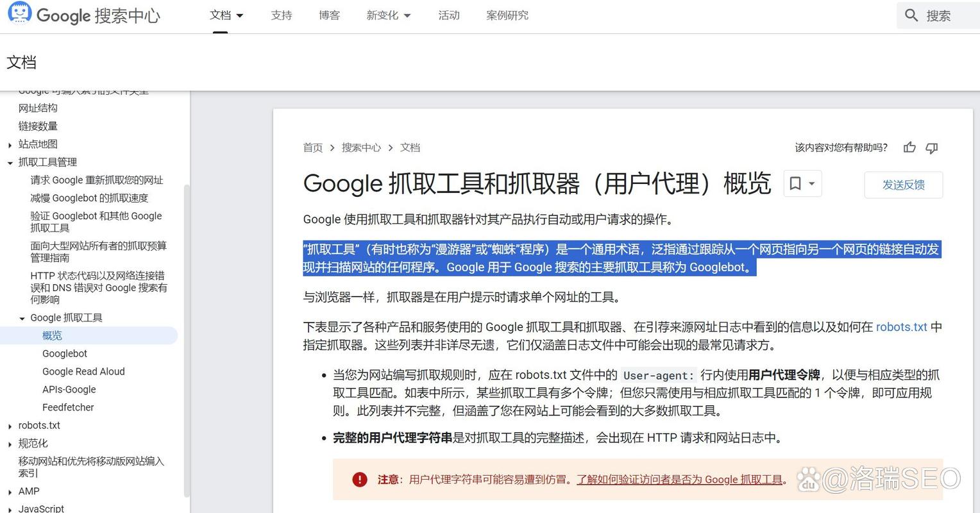Open 减慢 Googlebot 的抓取速度
This screenshot has width=980, height=513.
(89, 198)
